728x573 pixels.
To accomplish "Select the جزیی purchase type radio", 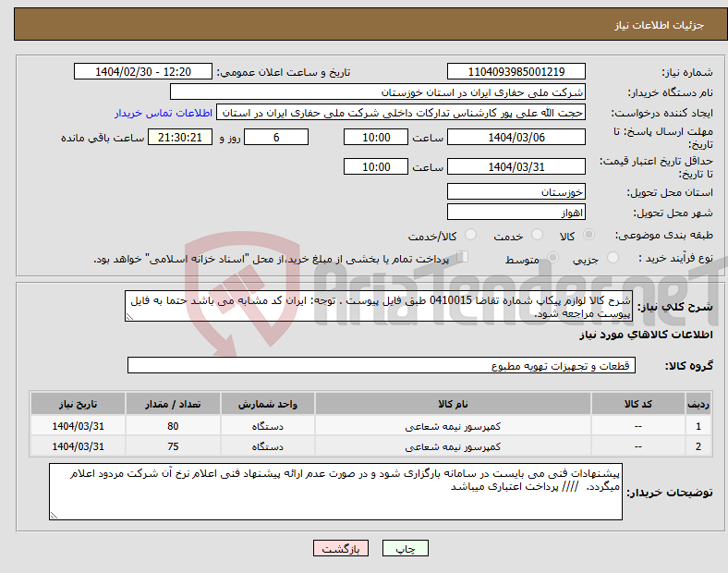I will (x=613, y=258).
